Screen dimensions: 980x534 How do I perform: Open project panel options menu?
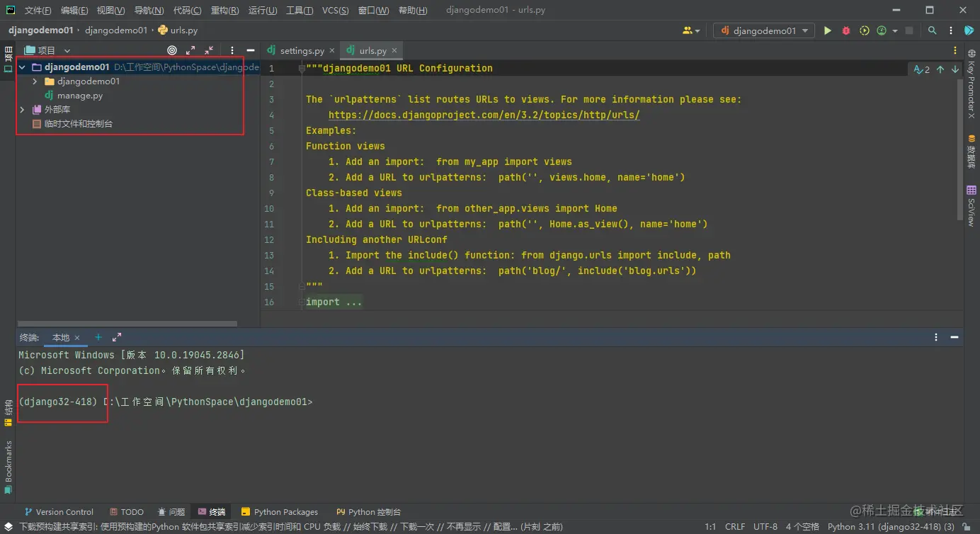[232, 50]
